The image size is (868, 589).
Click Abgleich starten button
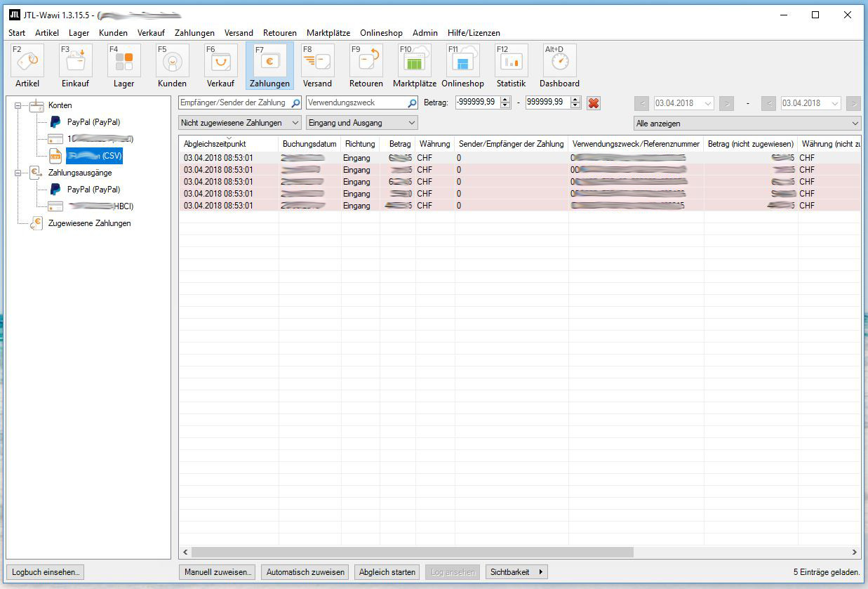tap(387, 572)
